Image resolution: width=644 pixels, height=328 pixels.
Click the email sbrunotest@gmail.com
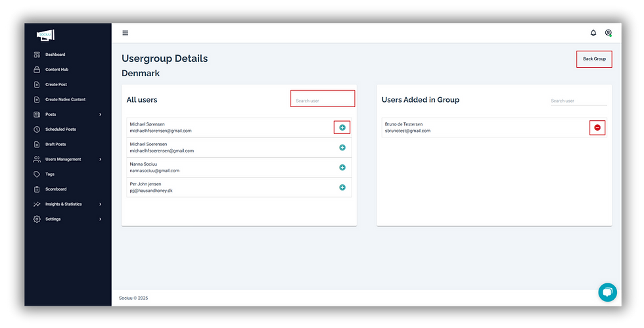tap(407, 131)
